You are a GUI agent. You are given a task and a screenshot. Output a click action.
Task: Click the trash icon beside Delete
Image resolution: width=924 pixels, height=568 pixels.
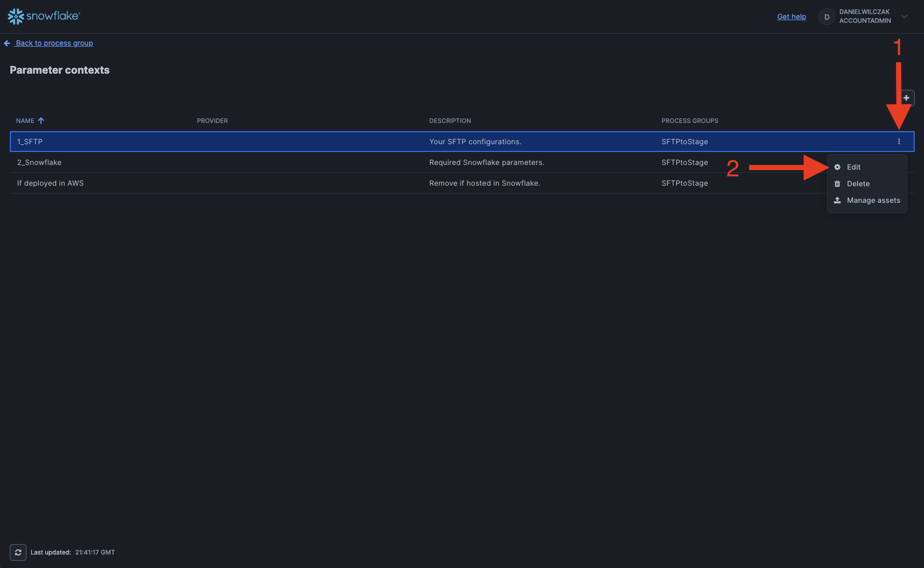[837, 184]
